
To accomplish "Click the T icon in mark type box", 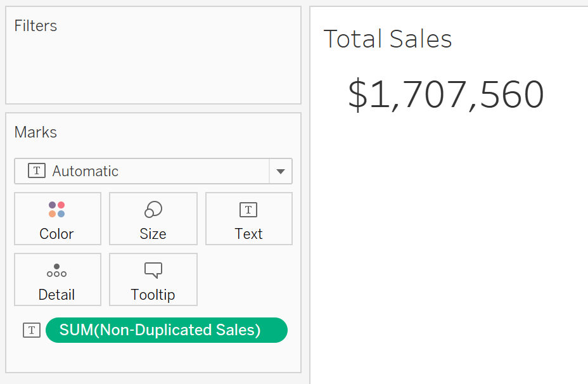I will click(37, 171).
